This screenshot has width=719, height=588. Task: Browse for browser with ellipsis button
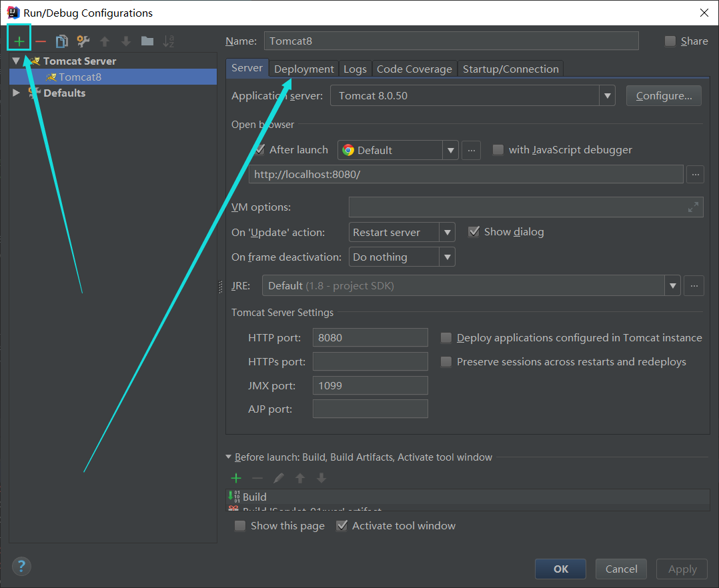pyautogui.click(x=471, y=150)
